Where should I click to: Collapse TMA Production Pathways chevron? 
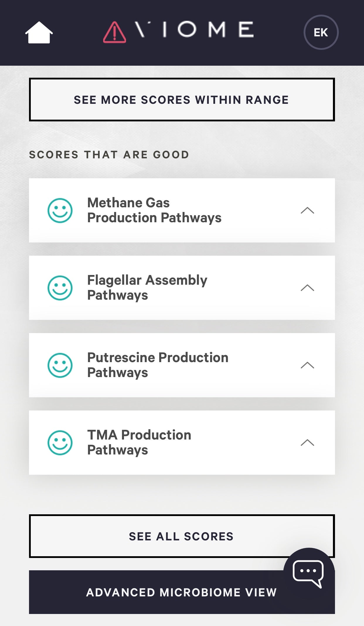[307, 443]
